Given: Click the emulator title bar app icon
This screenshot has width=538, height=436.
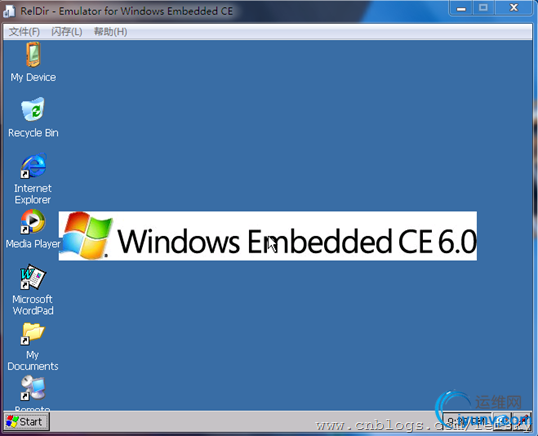Looking at the screenshot, I should click(x=9, y=11).
